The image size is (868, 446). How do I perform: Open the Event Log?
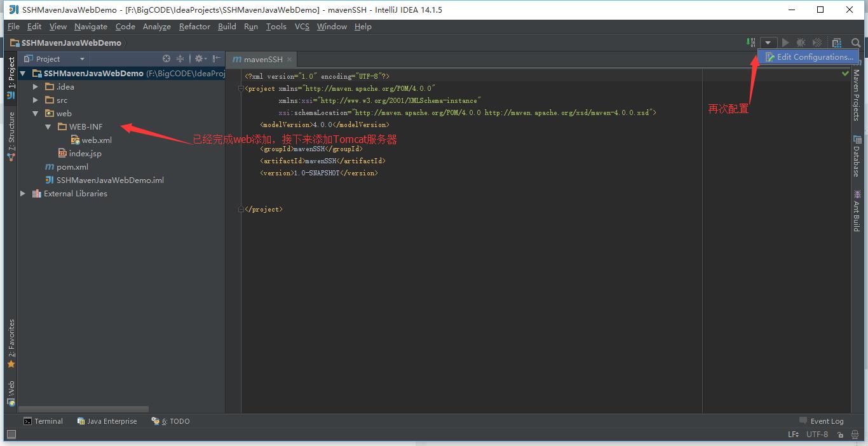point(822,421)
